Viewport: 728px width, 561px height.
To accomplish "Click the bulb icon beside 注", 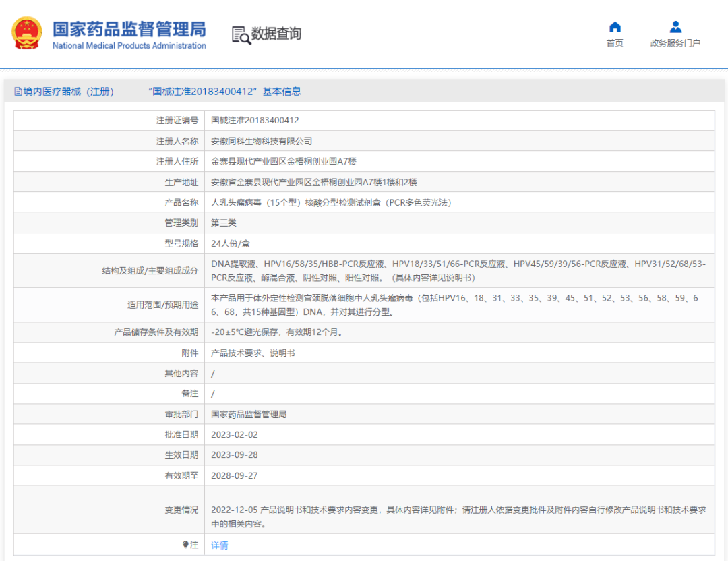I will (185, 545).
